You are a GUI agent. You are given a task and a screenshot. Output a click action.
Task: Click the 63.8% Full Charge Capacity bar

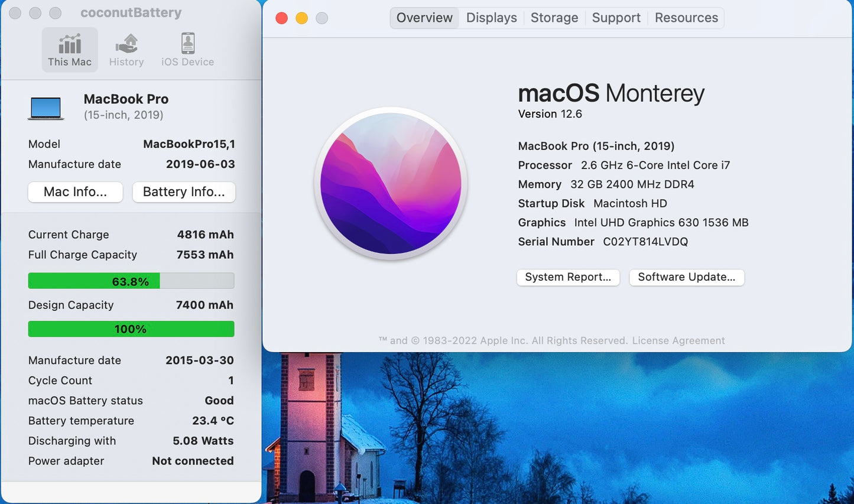[131, 281]
